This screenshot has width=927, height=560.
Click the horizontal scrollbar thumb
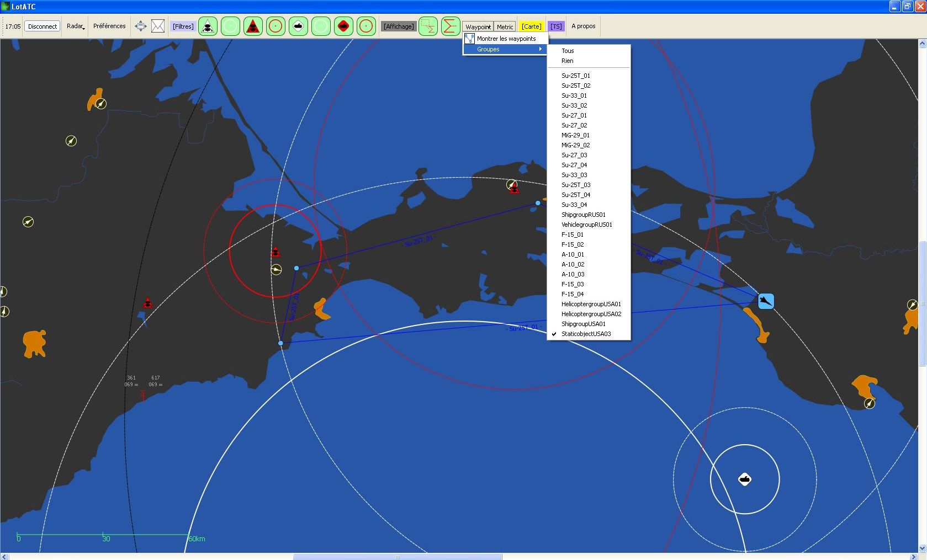(x=397, y=557)
